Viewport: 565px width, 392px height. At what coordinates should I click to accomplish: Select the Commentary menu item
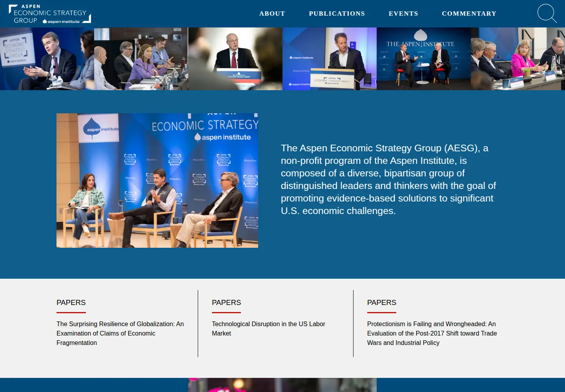469,14
